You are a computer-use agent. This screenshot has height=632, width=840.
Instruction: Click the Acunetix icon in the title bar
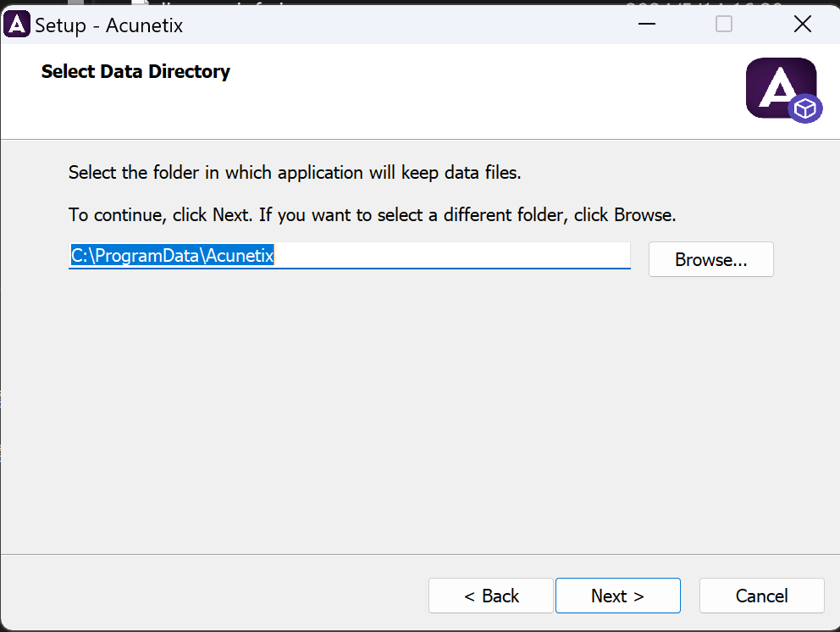(x=17, y=25)
